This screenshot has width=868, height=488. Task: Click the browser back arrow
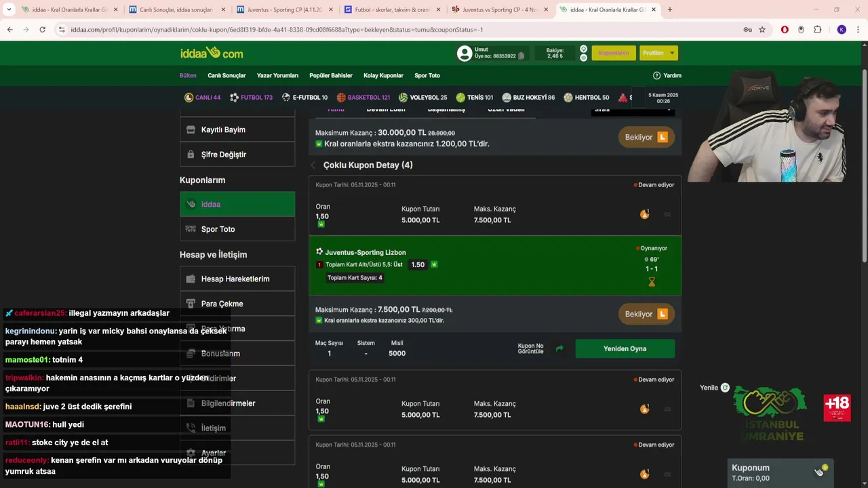coord(10,30)
